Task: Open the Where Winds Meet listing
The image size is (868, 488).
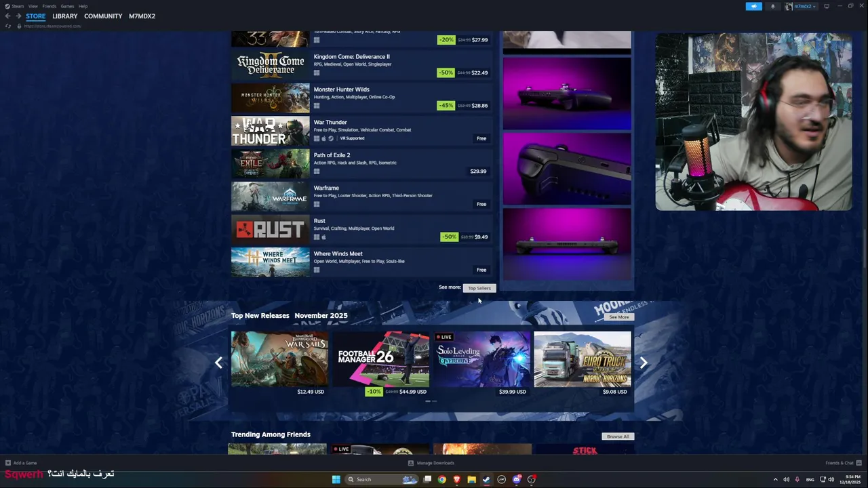Action: [x=361, y=262]
